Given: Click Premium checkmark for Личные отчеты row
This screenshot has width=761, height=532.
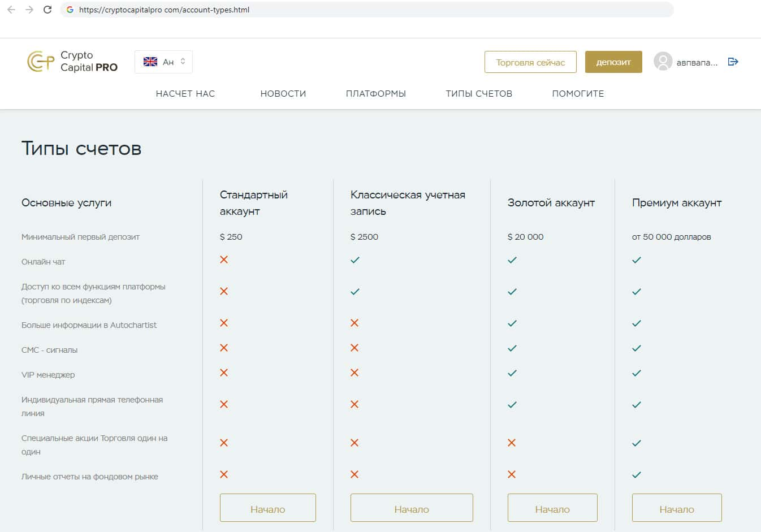Looking at the screenshot, I should tap(637, 475).
